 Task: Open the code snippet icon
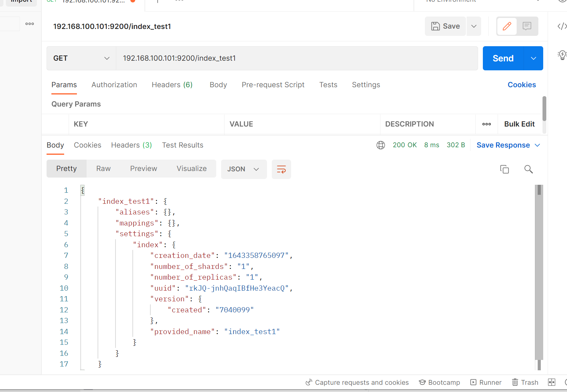pyautogui.click(x=561, y=26)
